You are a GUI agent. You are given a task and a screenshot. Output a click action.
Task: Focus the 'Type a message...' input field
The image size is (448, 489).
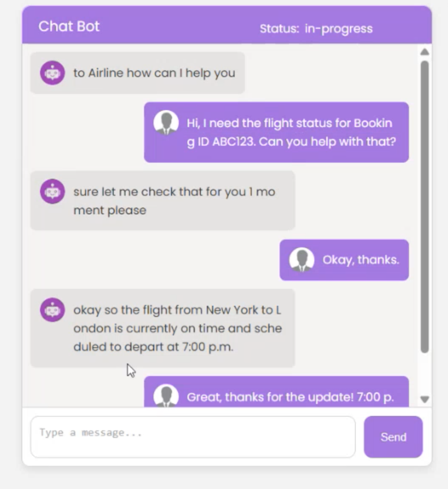(193, 436)
